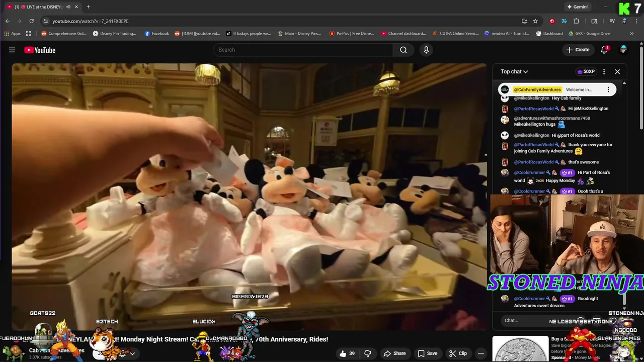Open the Facebook bookmark
Image resolution: width=644 pixels, height=362 pixels.
point(156,34)
